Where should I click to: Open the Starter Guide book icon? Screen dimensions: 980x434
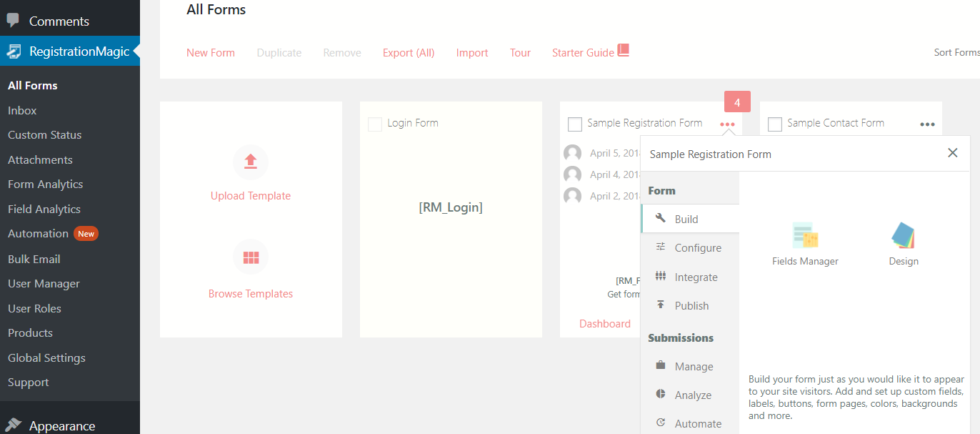pyautogui.click(x=623, y=51)
